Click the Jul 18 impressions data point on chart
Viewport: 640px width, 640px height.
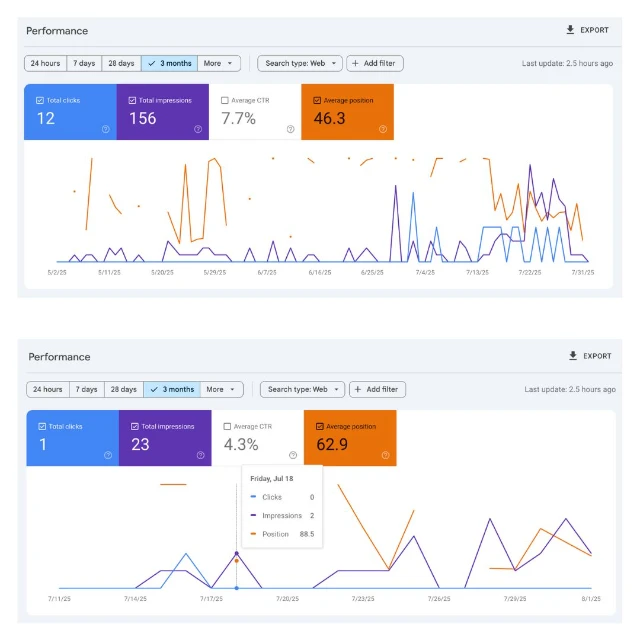(x=236, y=553)
